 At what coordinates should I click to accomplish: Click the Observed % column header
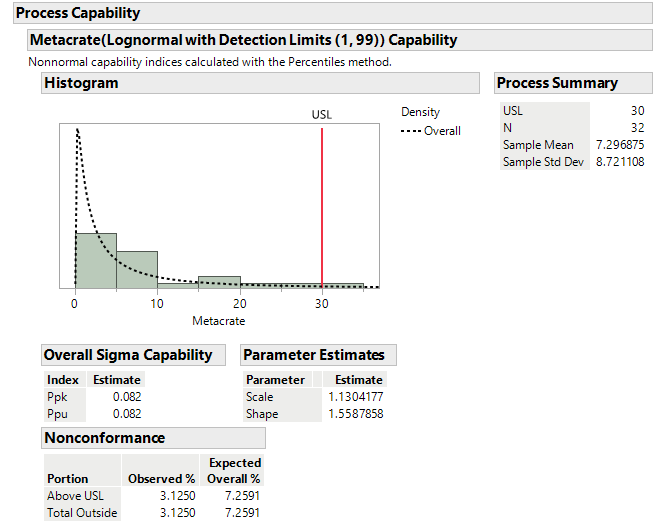[x=161, y=479]
